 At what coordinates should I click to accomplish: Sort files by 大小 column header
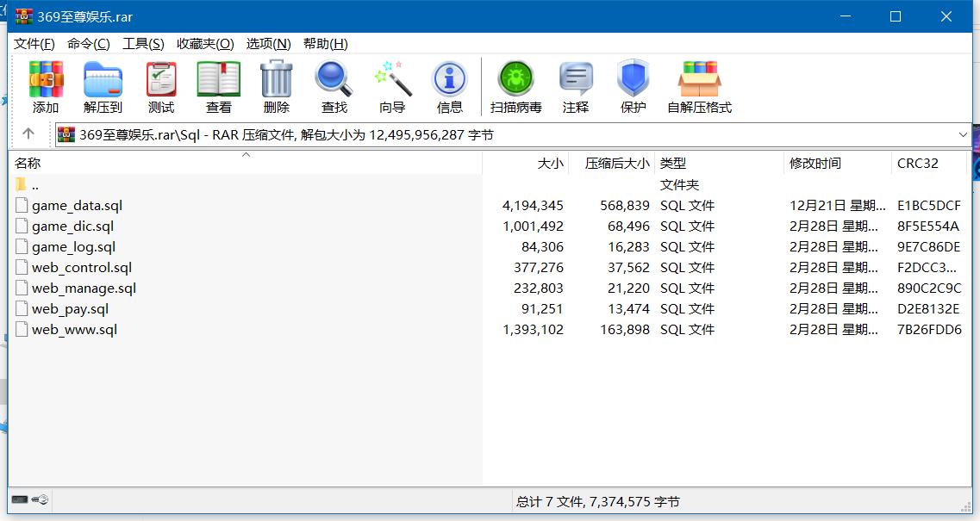click(x=550, y=163)
